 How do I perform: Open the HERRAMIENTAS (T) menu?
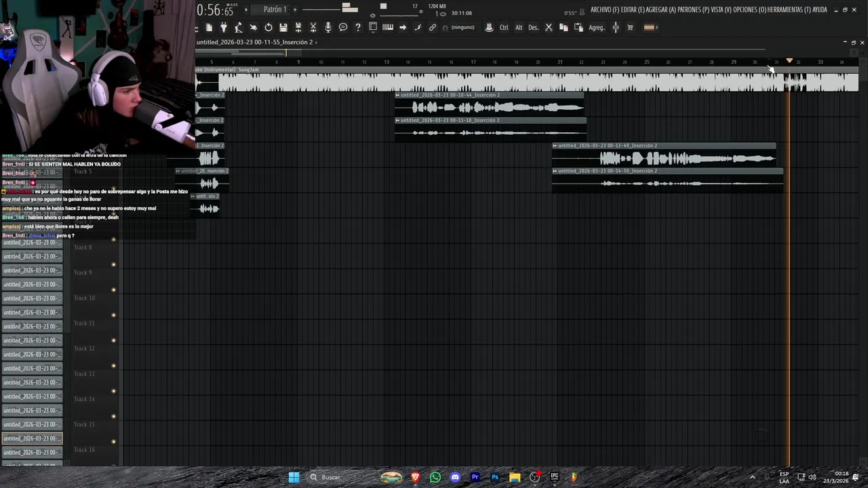point(790,10)
